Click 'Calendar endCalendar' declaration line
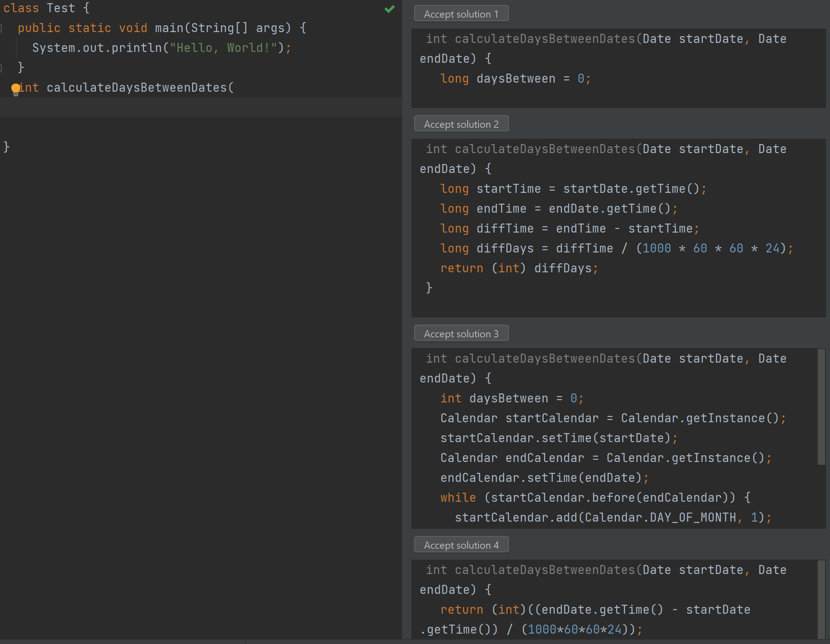 click(606, 458)
